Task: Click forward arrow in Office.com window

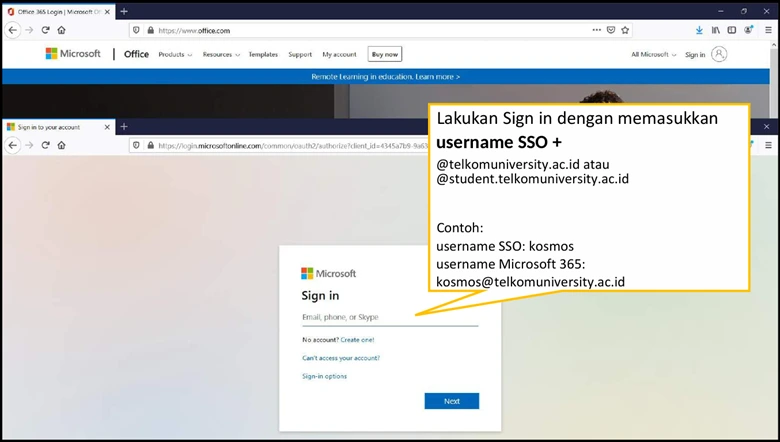Action: click(29, 30)
